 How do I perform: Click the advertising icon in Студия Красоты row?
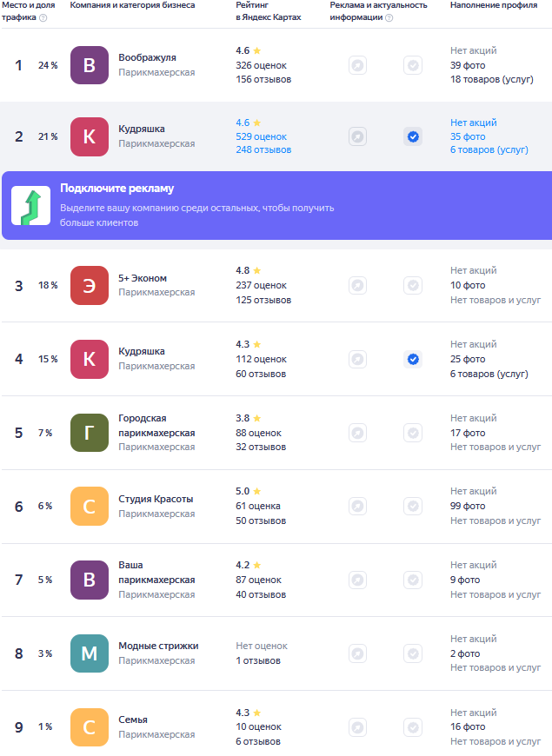point(357,507)
